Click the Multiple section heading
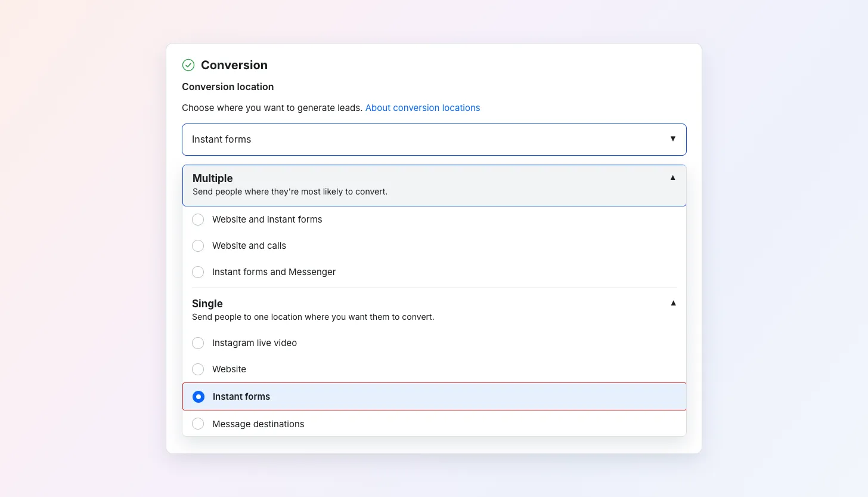 [x=213, y=178]
